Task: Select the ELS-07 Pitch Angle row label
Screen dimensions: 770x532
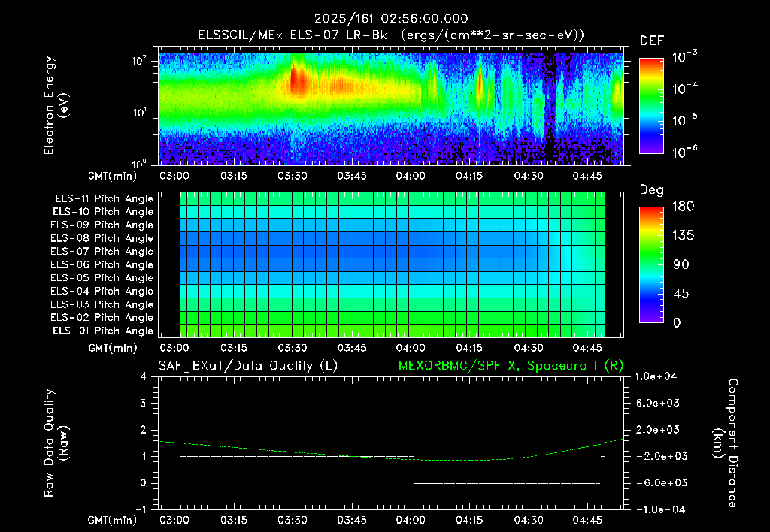Action: coord(102,251)
